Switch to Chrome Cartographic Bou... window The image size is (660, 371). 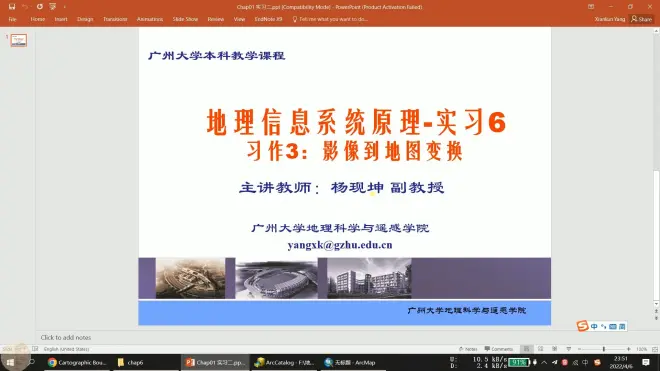[77, 363]
